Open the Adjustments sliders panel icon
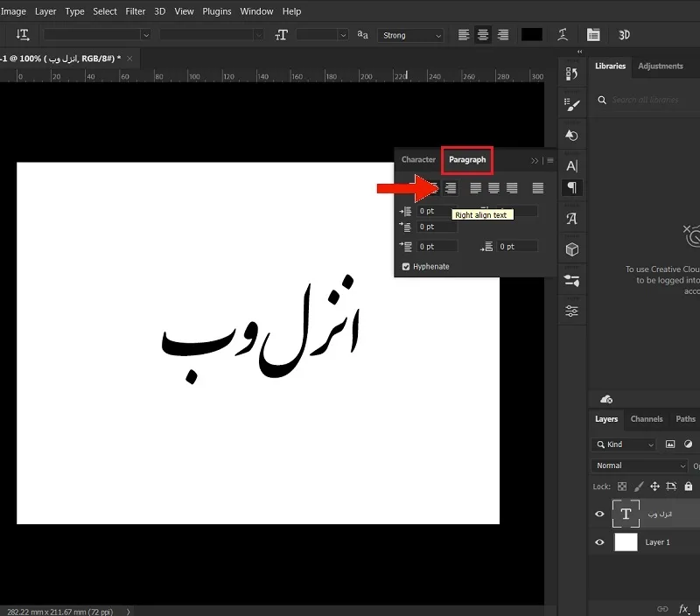The height and width of the screenshot is (616, 700). 572,311
